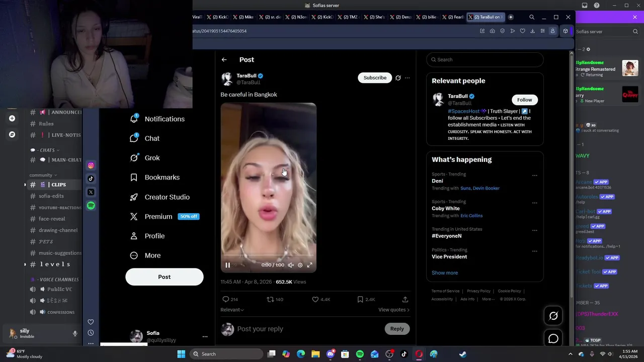Select the CLIPS channel in Discord
This screenshot has width=644, height=362.
click(55, 185)
